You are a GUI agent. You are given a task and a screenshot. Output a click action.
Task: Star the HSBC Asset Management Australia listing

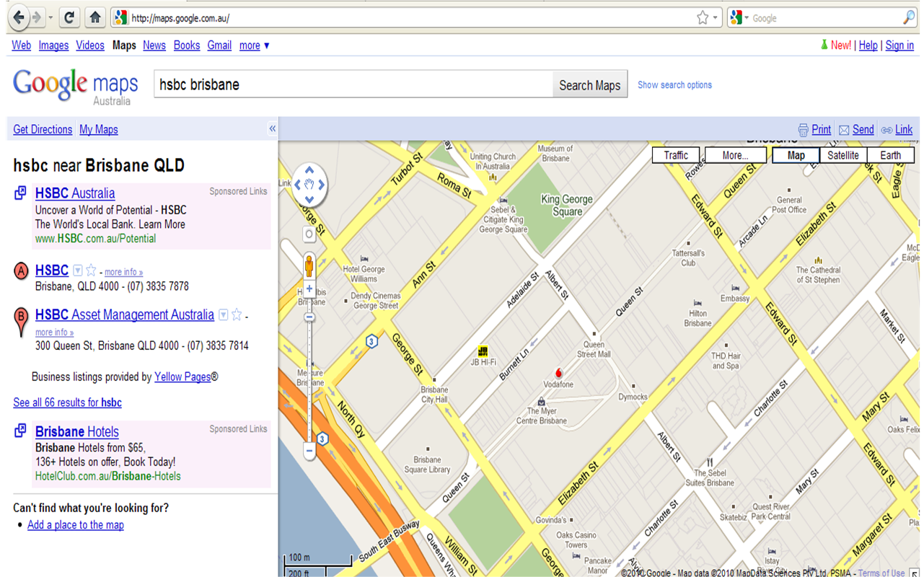point(237,314)
